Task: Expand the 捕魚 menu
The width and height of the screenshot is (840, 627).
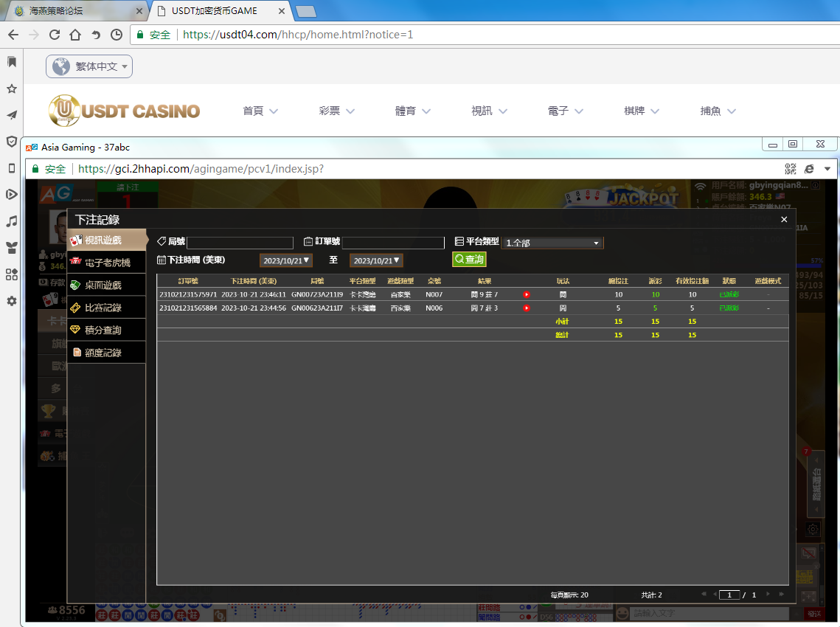Action: pyautogui.click(x=718, y=111)
